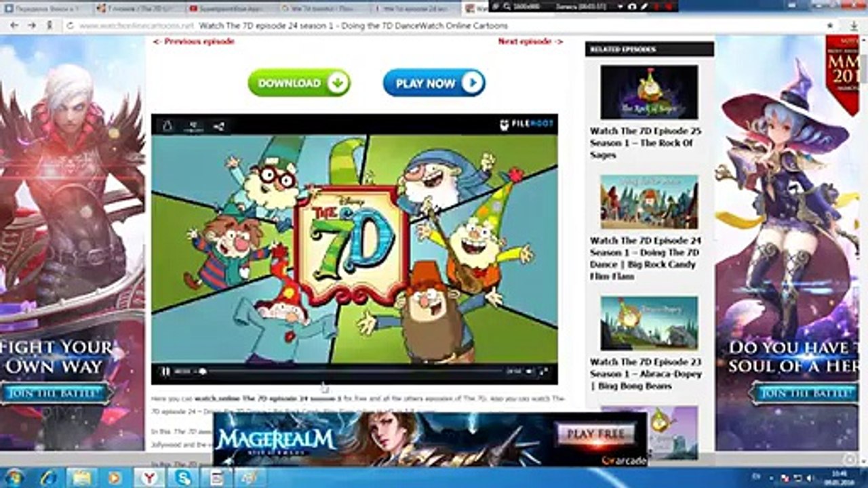This screenshot has height=488, width=868.
Task: Switch the video to fullscreen
Action: (542, 371)
